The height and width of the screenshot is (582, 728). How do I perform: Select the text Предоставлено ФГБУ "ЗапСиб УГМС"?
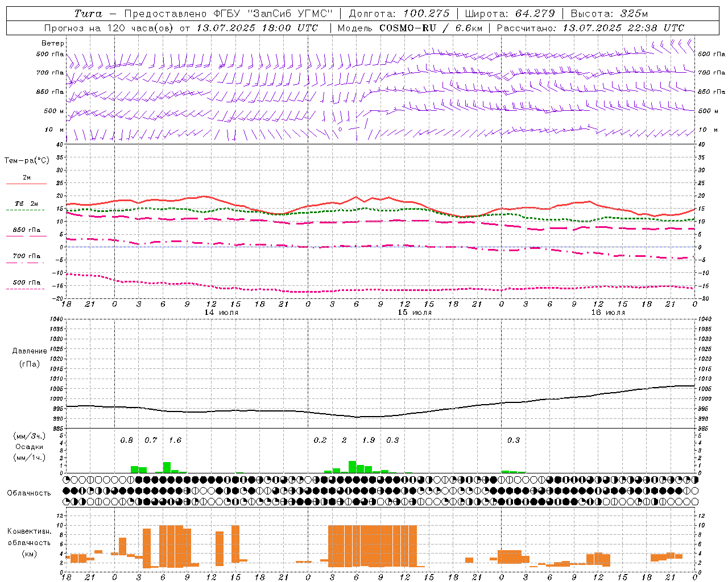click(228, 14)
